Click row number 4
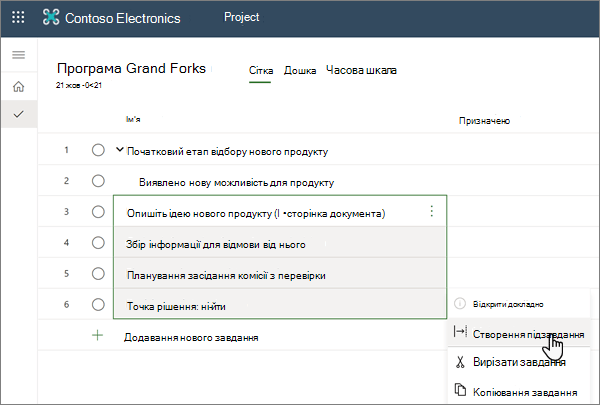600x405 pixels. tap(67, 243)
